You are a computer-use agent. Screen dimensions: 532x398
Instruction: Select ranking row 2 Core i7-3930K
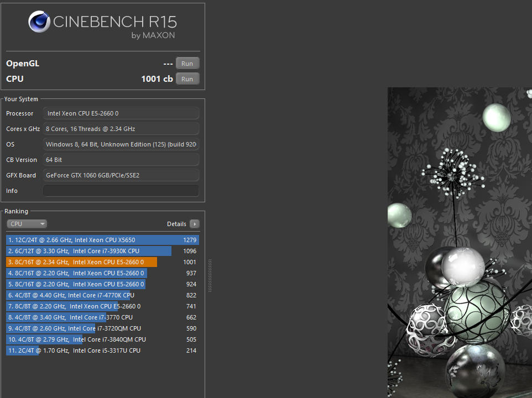click(102, 251)
